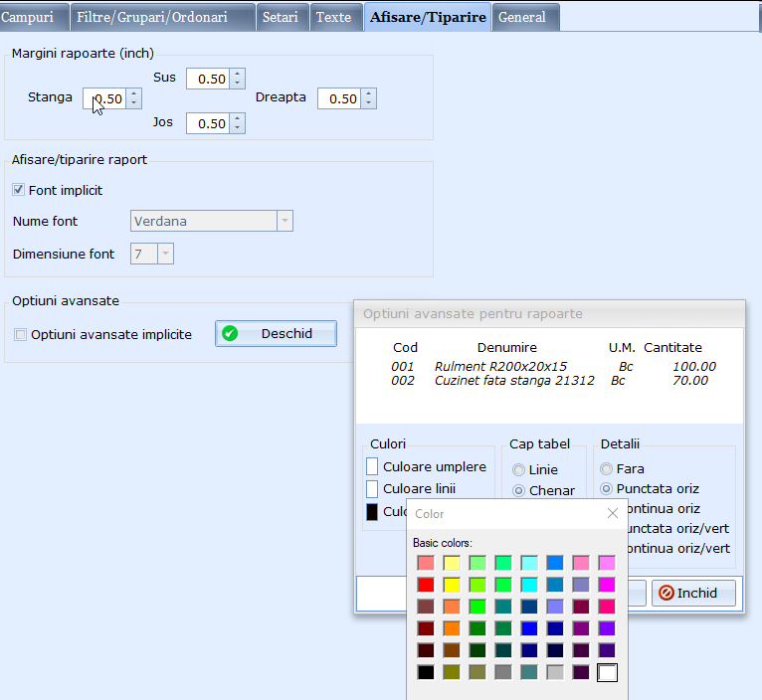Pick the pure blue basic color
Screen dimensions: 762x700
pyautogui.click(x=529, y=628)
